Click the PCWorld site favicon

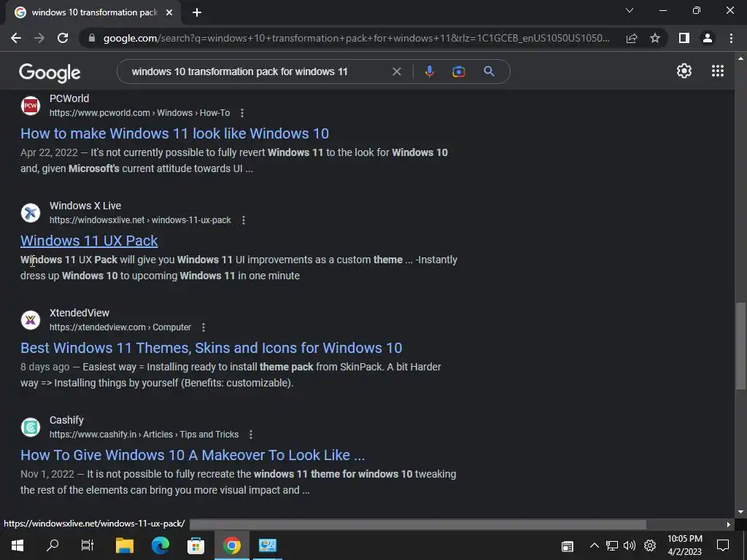[31, 106]
